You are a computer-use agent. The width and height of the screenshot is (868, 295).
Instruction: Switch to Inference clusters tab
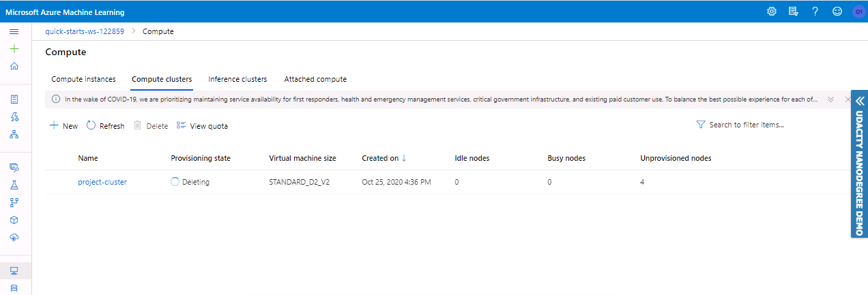click(237, 79)
